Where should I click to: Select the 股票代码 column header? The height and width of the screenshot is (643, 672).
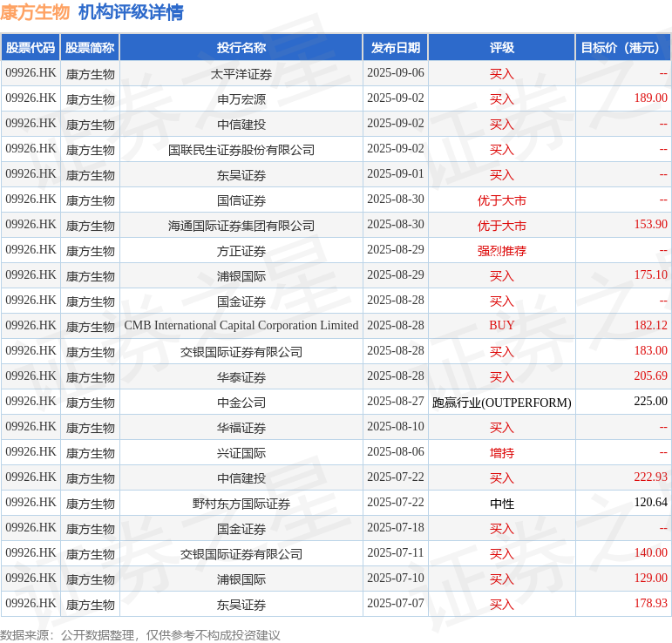point(31,48)
